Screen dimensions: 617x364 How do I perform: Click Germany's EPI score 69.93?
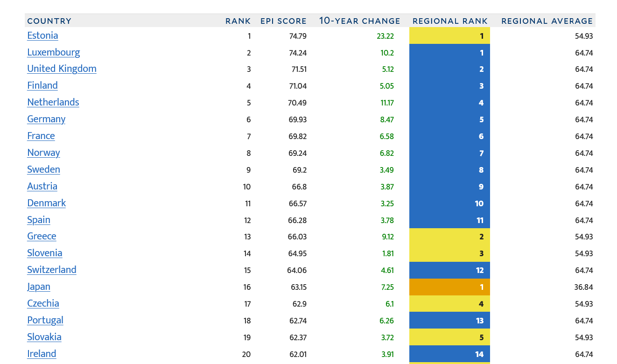(298, 120)
